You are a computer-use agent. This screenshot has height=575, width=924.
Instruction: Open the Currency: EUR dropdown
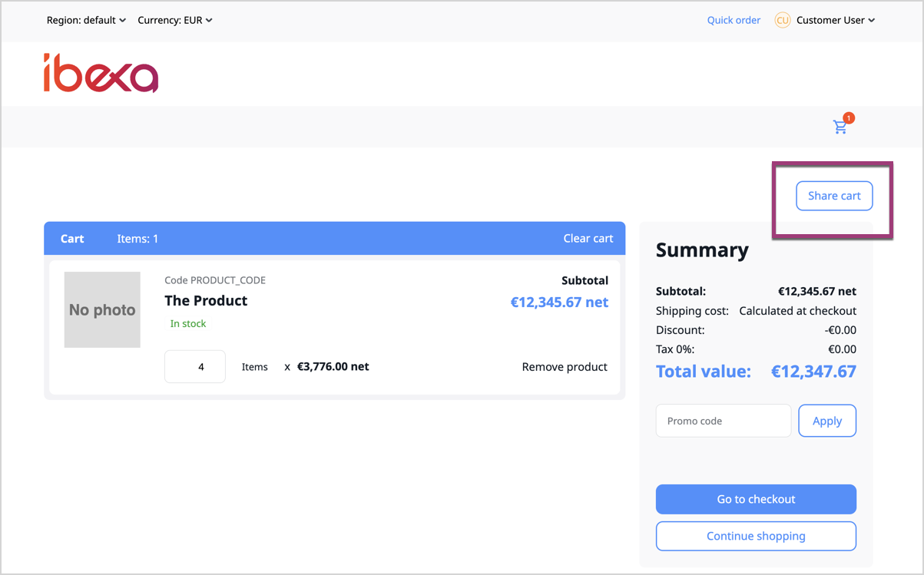175,21
